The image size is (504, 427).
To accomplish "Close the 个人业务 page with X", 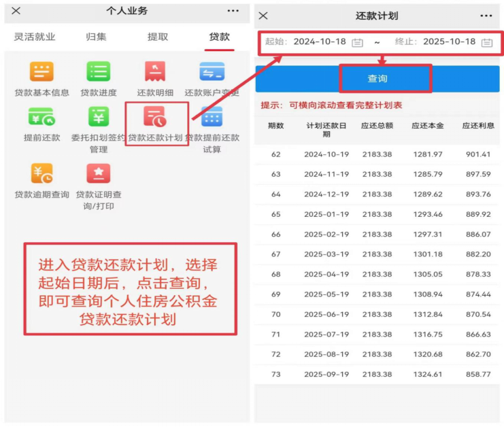I will pyautogui.click(x=16, y=11).
